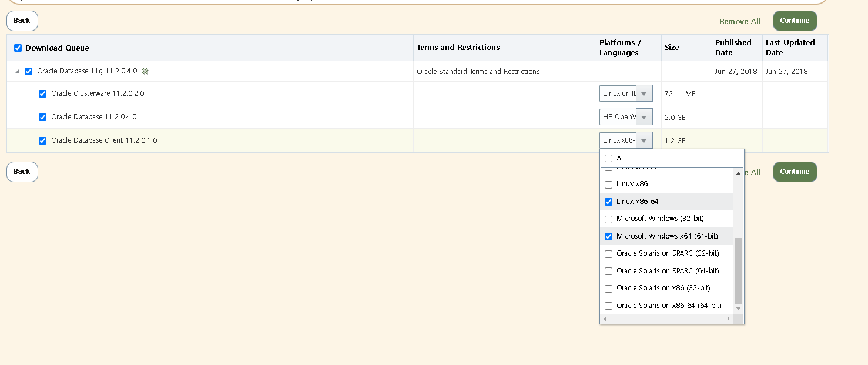Uncheck Microsoft Windows x64 (64-bit) option

point(608,236)
